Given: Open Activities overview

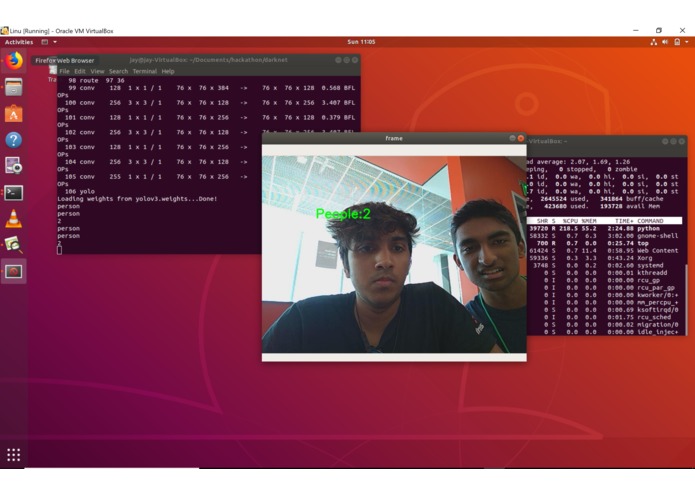Looking at the screenshot, I should [19, 42].
